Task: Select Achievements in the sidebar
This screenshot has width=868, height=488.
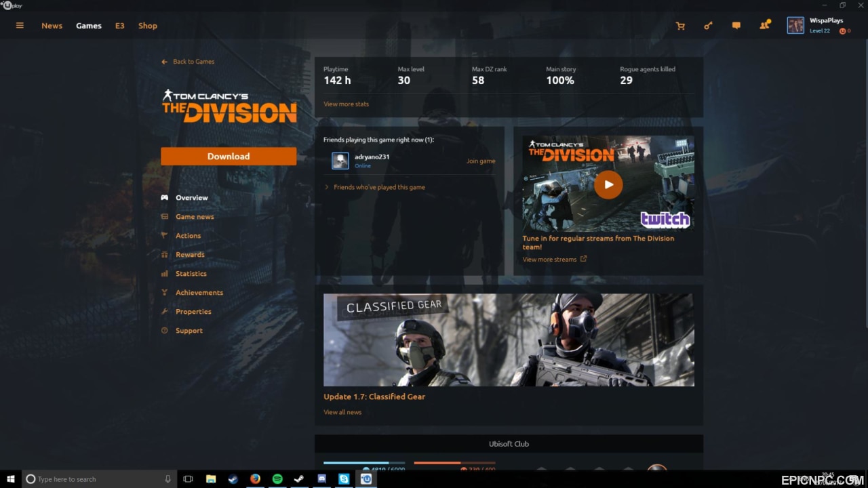Action: pyautogui.click(x=199, y=293)
